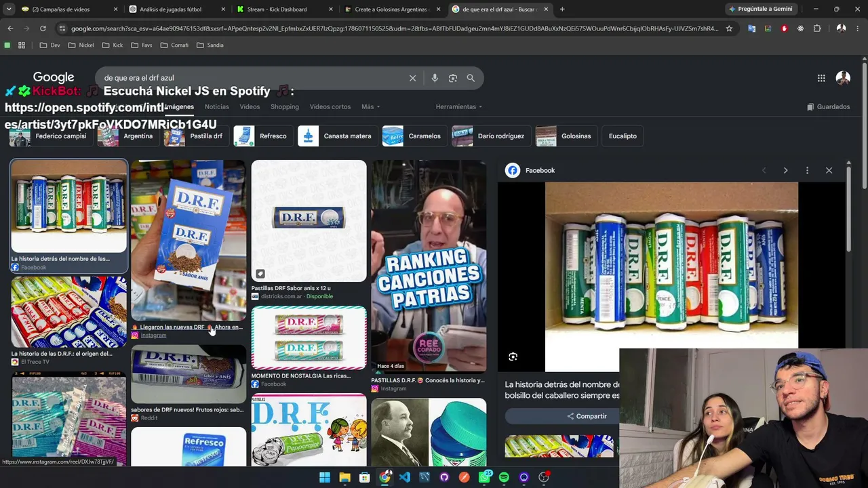Open the Nickel bookmarks folder
This screenshot has height=488, width=868.
(x=81, y=45)
